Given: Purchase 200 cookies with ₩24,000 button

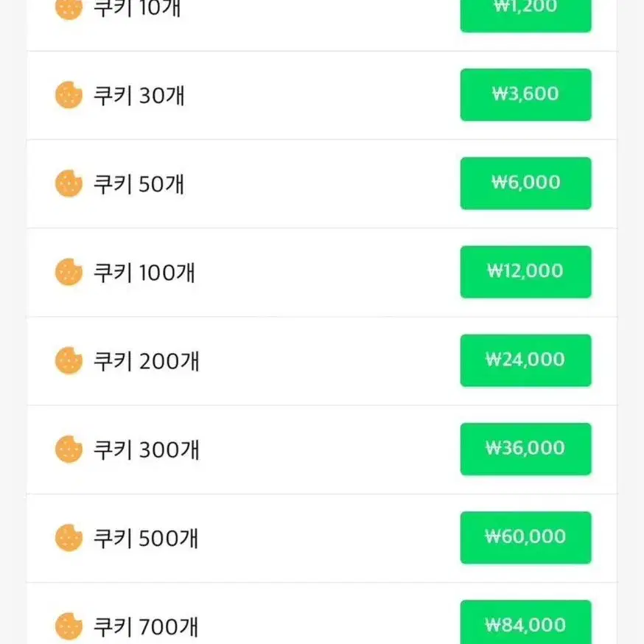Looking at the screenshot, I should tap(525, 360).
